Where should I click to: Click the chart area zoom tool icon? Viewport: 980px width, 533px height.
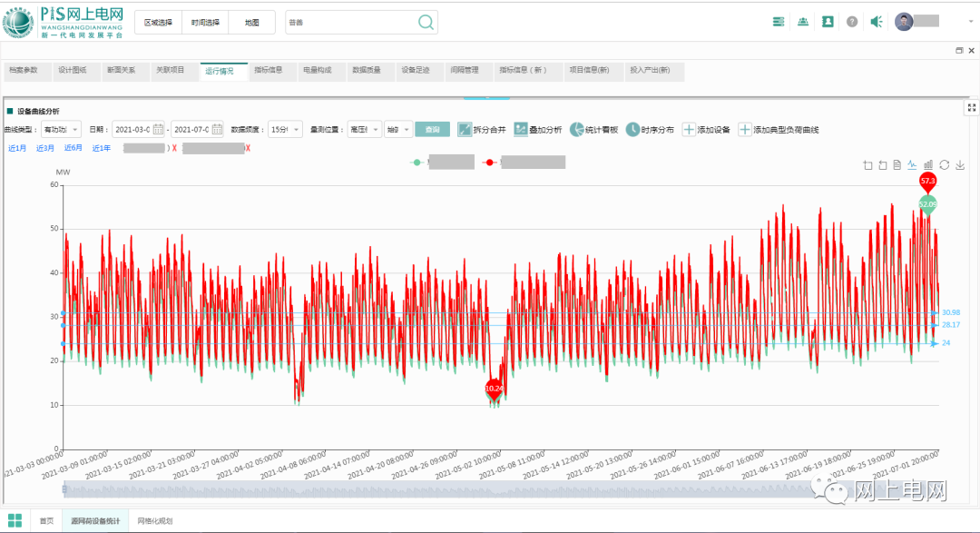(867, 165)
